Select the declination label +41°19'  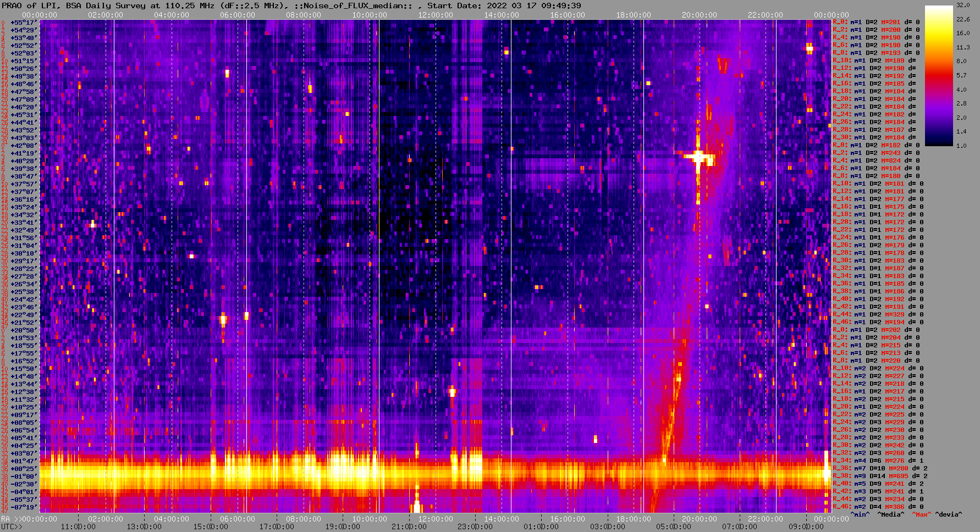tap(23, 153)
